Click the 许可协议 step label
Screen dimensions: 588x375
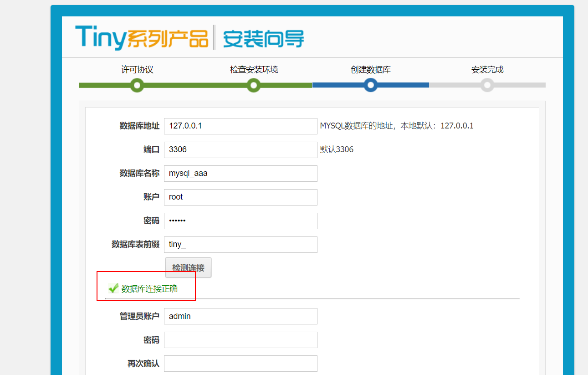[137, 70]
